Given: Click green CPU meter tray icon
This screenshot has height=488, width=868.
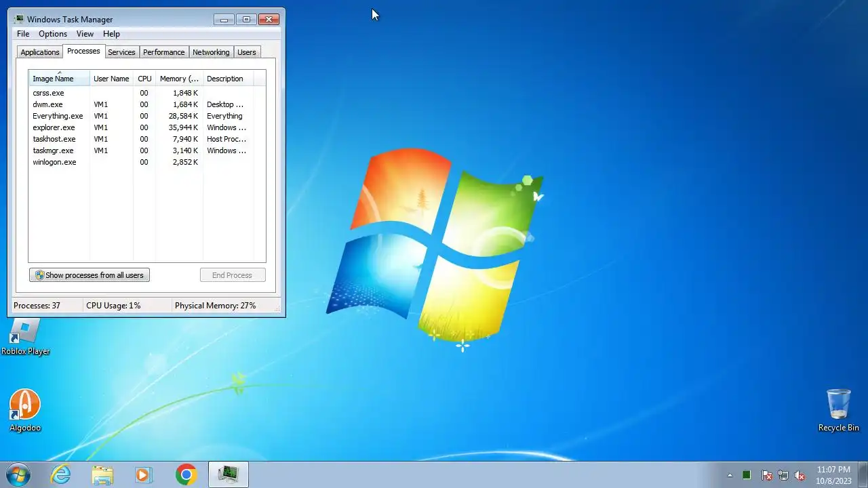Looking at the screenshot, I should click(747, 475).
